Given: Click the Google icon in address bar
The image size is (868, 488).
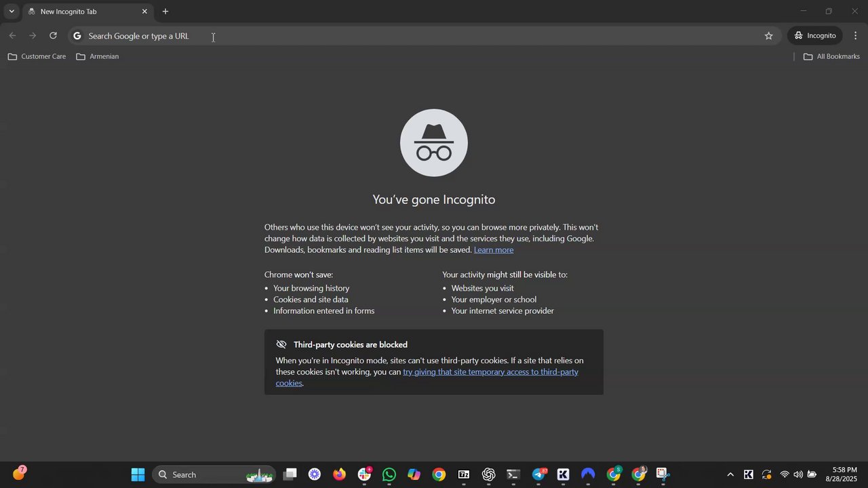Looking at the screenshot, I should [x=77, y=36].
